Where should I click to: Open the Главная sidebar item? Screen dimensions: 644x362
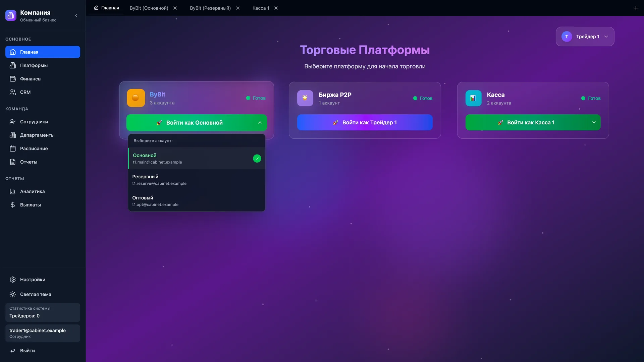43,52
